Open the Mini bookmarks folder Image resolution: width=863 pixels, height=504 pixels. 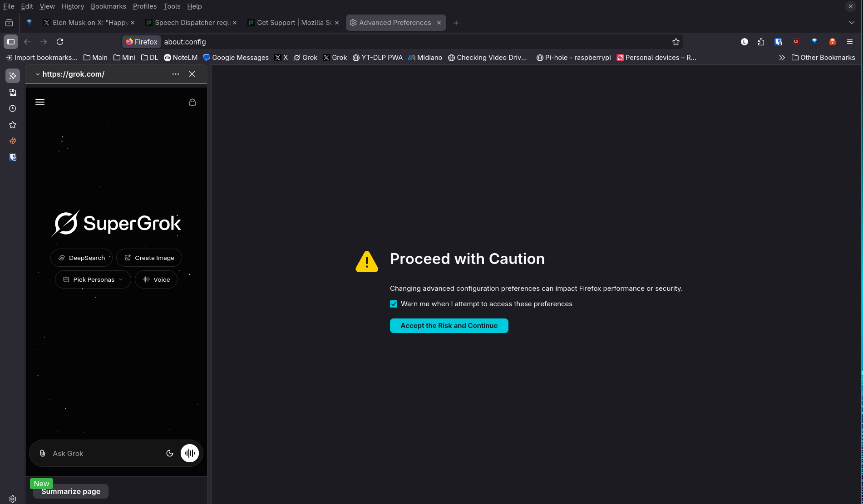coord(124,58)
